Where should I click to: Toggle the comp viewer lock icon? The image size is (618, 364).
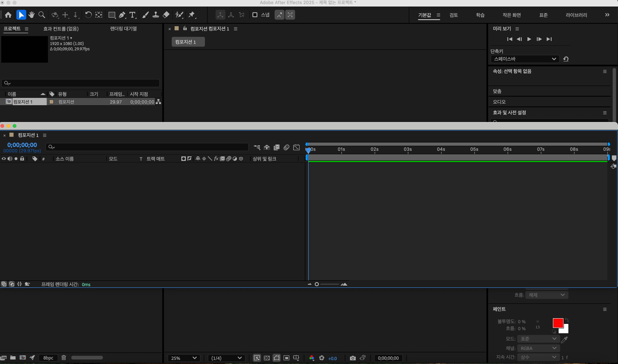click(185, 29)
